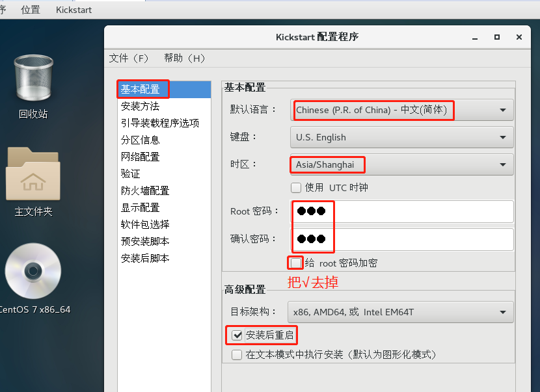Maximize the Kickstart 配置程序 window
Viewport: 540px width, 392px height.
pos(497,37)
